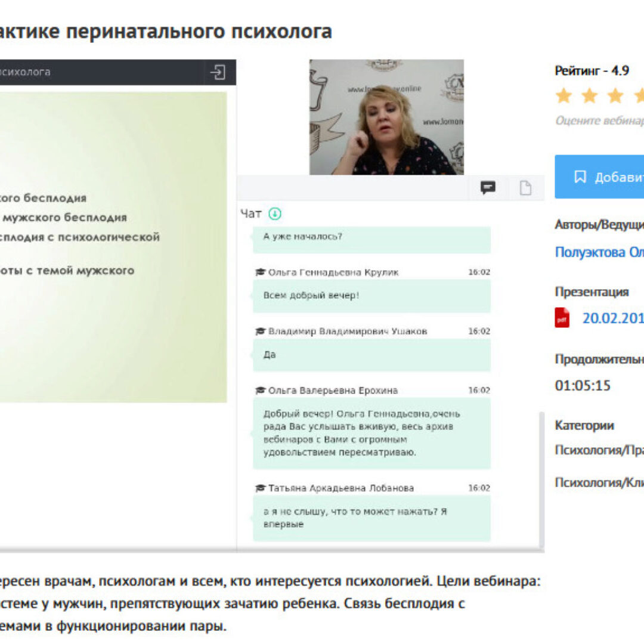Screen dimensions: 644x644
Task: Select the third rating star
Action: coord(615,95)
